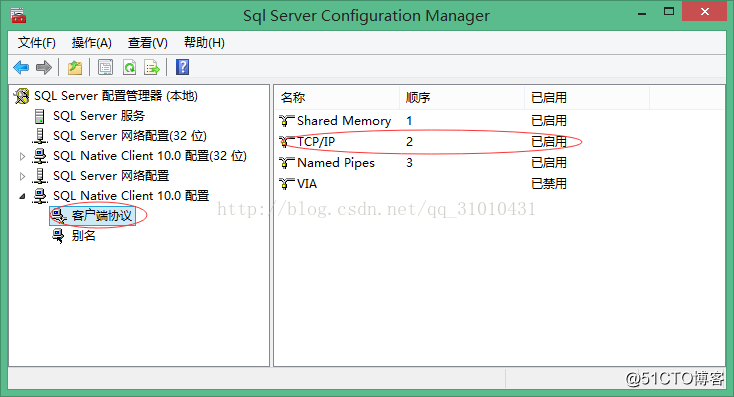734x397 pixels.
Task: Open the 操作(A) menu
Action: (91, 43)
